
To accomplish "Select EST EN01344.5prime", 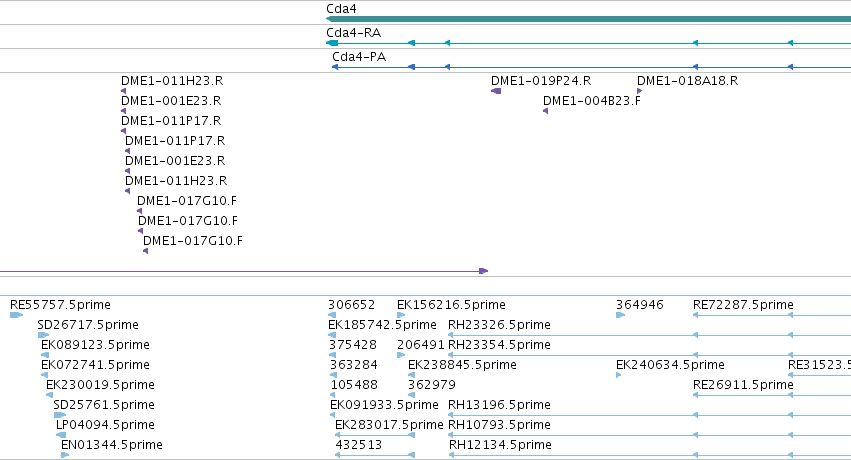I will (x=111, y=445).
